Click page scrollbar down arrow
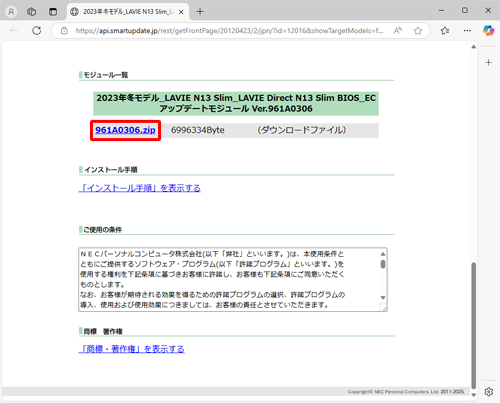The image size is (500, 403). (x=474, y=395)
